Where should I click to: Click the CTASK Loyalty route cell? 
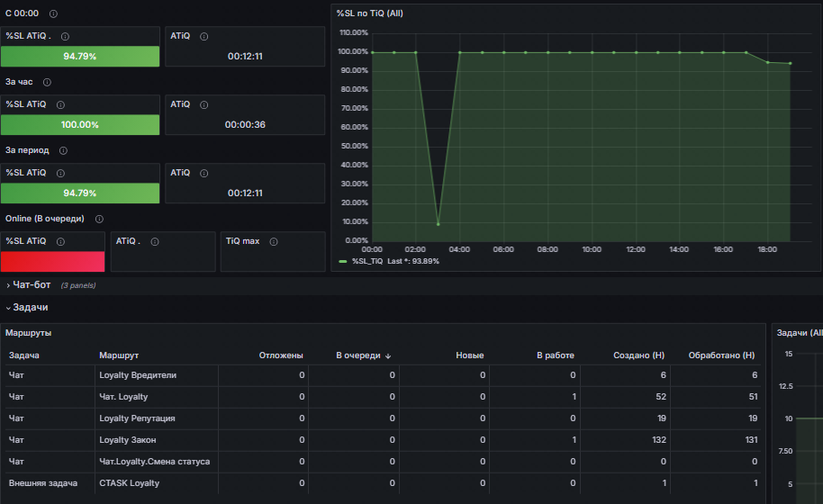tap(129, 483)
